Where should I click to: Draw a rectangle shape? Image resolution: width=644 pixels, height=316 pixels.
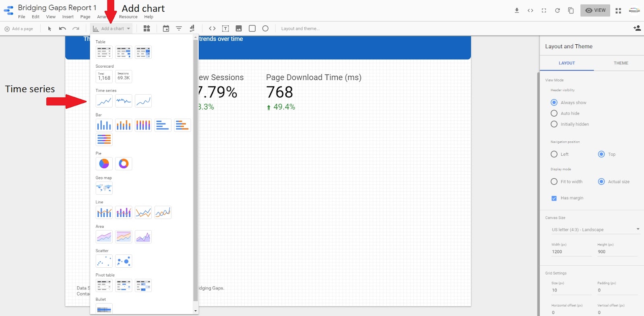pos(252,29)
